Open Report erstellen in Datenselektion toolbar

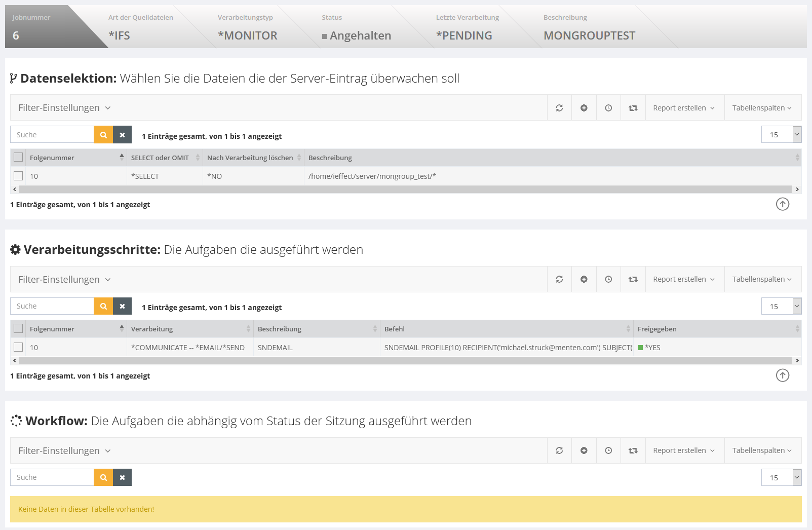(x=684, y=108)
